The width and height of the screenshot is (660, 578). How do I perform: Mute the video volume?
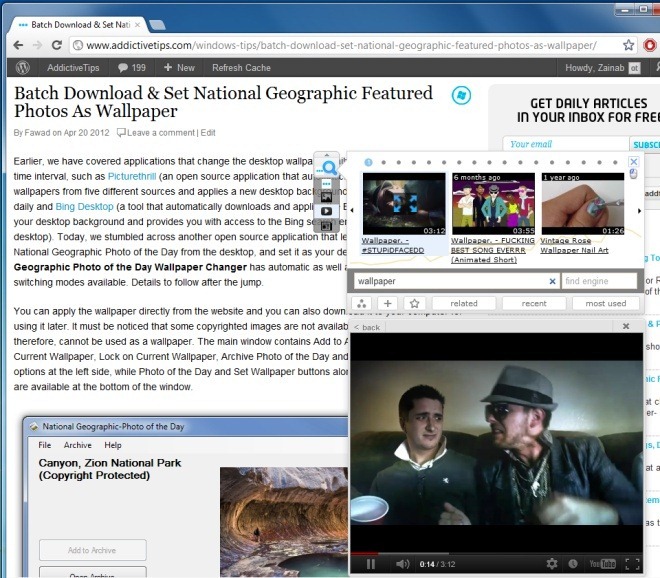click(x=402, y=564)
